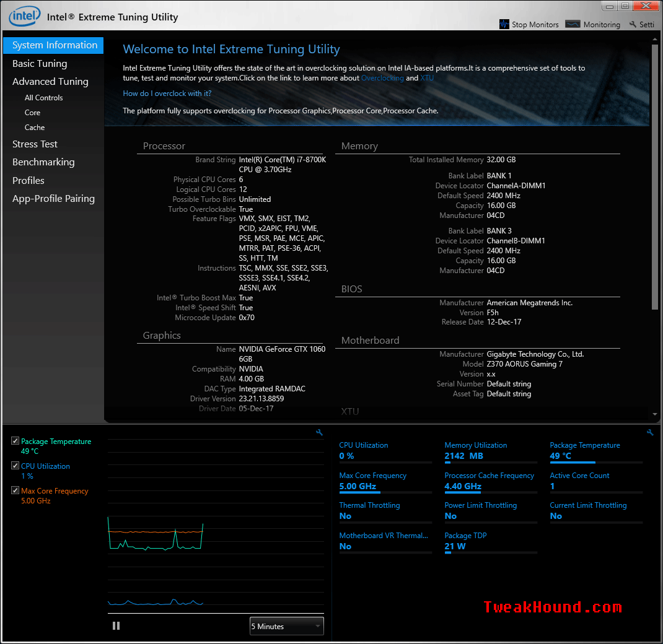Click the Memory section heading
Screen dimensions: 663x644
(359, 146)
